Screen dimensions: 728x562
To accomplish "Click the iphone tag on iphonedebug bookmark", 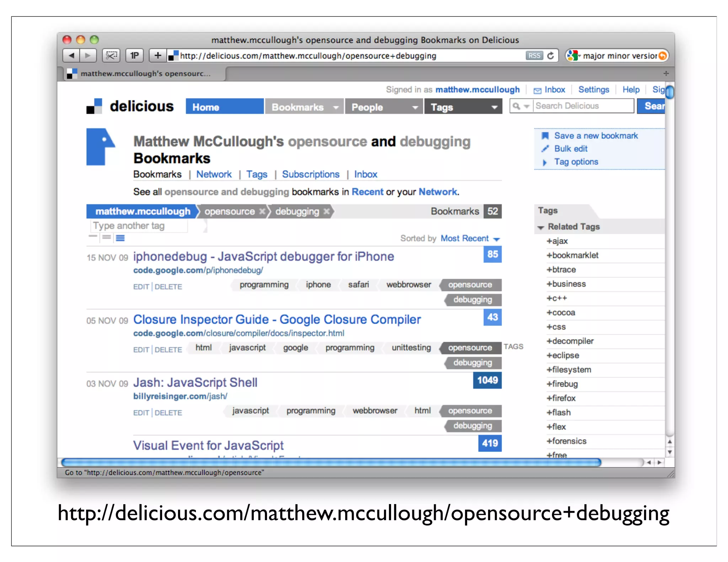I will (318, 285).
